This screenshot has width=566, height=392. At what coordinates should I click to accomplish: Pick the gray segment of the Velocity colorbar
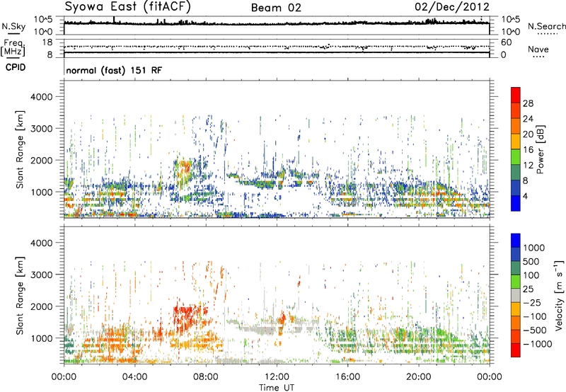(516, 296)
